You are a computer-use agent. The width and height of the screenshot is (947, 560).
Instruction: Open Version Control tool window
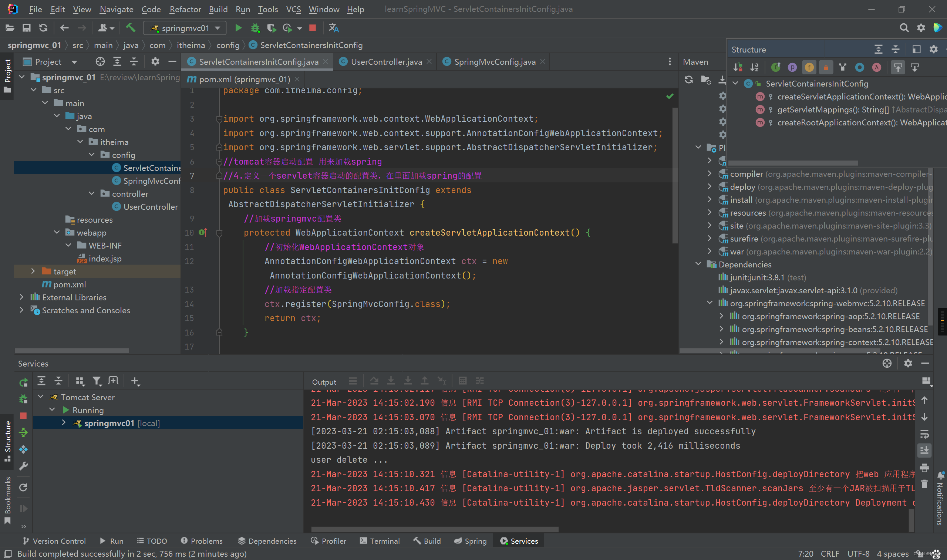[54, 541]
